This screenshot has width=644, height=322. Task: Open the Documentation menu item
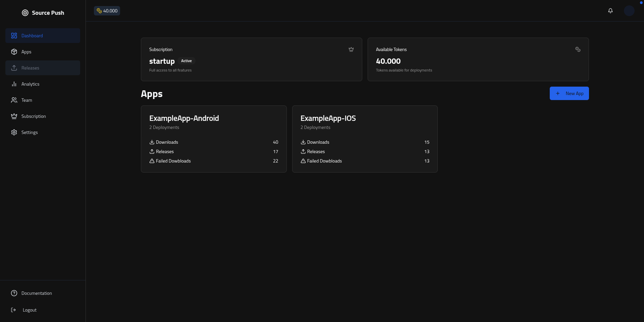pyautogui.click(x=37, y=293)
